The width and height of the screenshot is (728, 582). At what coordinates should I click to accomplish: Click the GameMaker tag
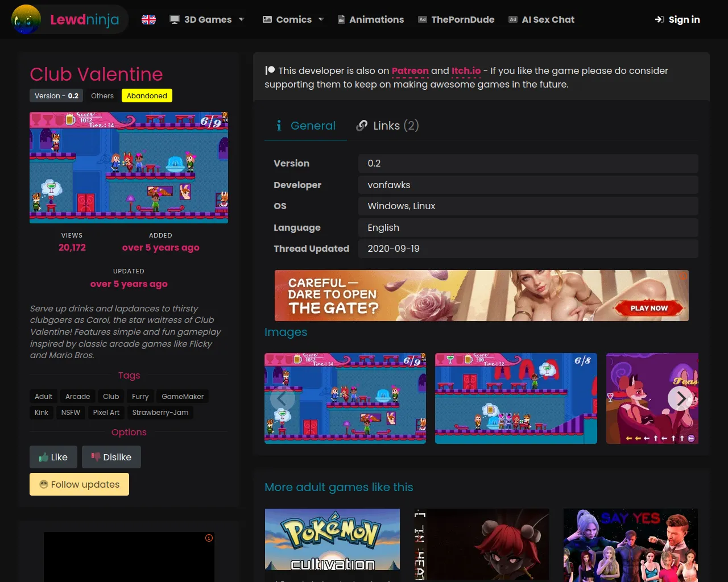pyautogui.click(x=183, y=397)
